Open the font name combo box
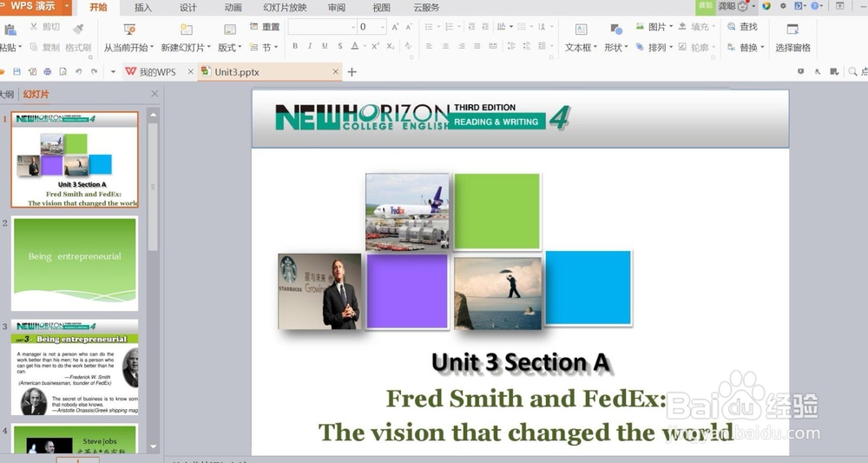This screenshot has width=868, height=463. [x=322, y=27]
